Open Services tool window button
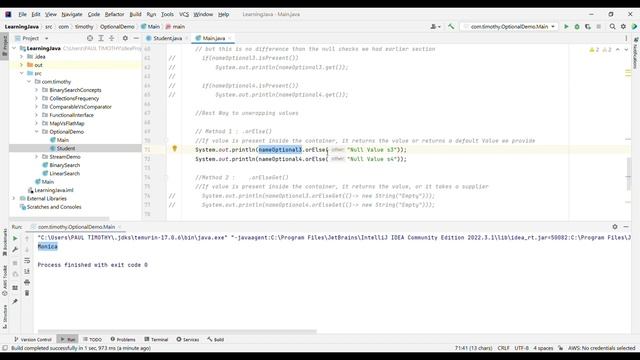Screen dimensions: 640x360 [x=188, y=340]
